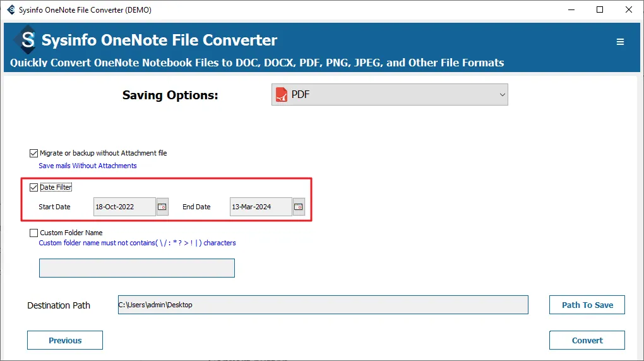Click the Destination Path field
This screenshot has height=361, width=644.
click(323, 305)
